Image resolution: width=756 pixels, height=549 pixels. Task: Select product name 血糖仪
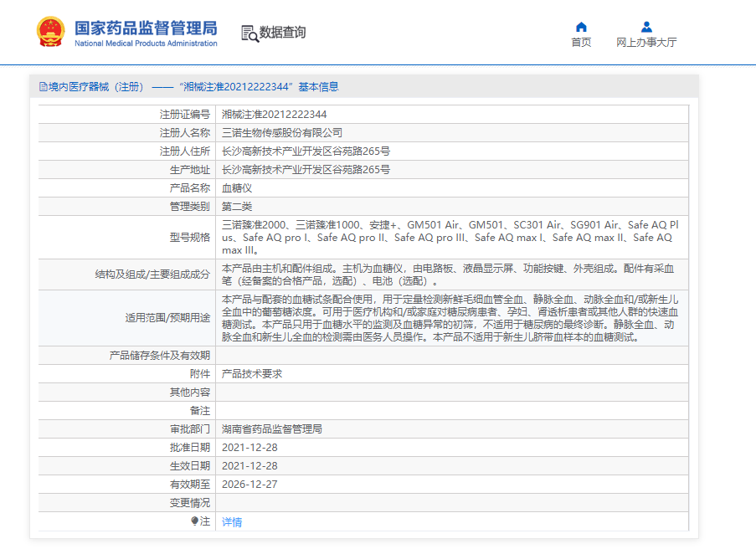coord(237,188)
